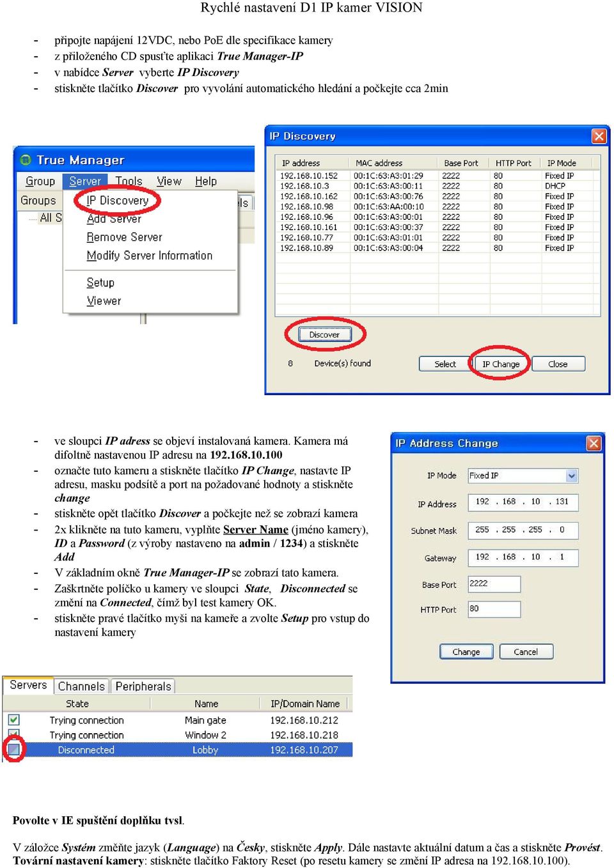Select device row 192.168.10.77
The image size is (614, 868).
(x=438, y=237)
